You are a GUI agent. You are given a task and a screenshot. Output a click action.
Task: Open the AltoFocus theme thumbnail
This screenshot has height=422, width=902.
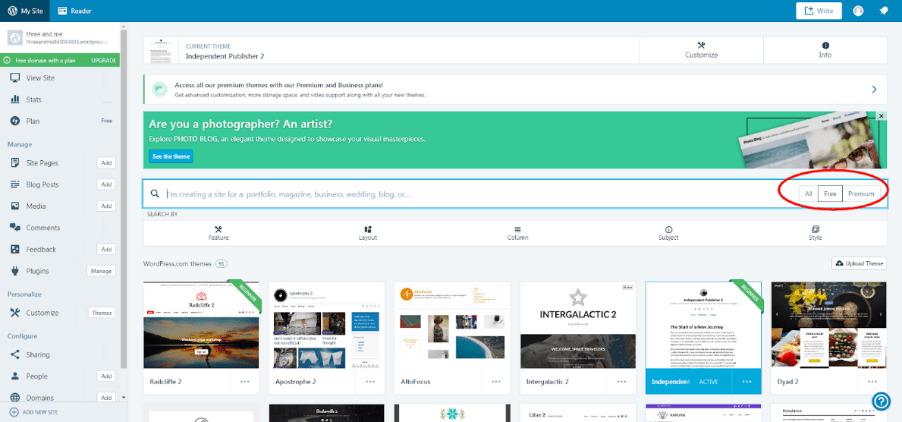tap(452, 325)
